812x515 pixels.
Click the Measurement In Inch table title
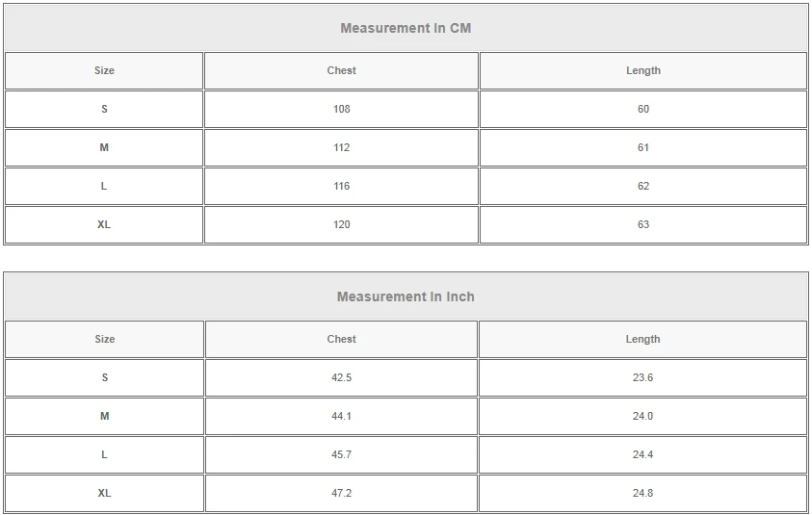[406, 297]
